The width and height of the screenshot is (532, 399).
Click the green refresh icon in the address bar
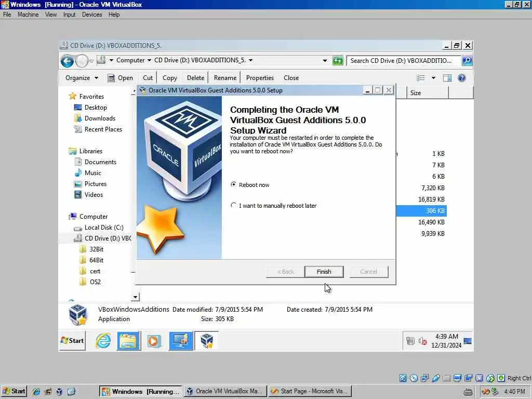tap(338, 61)
